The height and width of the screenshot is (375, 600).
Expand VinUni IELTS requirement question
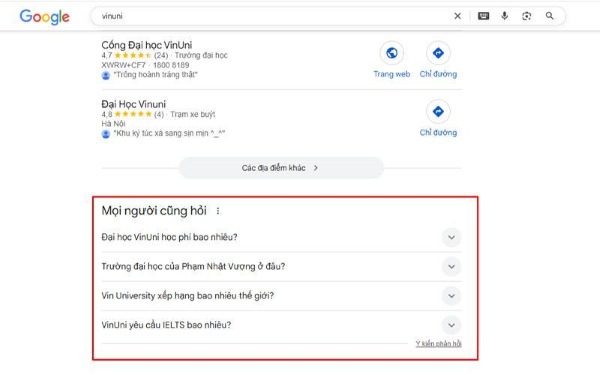click(281, 325)
